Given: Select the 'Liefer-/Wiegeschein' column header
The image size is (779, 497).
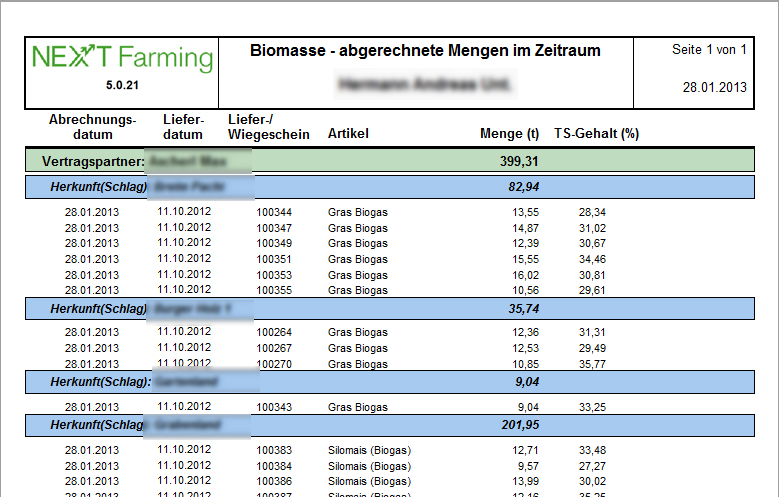Looking at the screenshot, I should point(268,126).
